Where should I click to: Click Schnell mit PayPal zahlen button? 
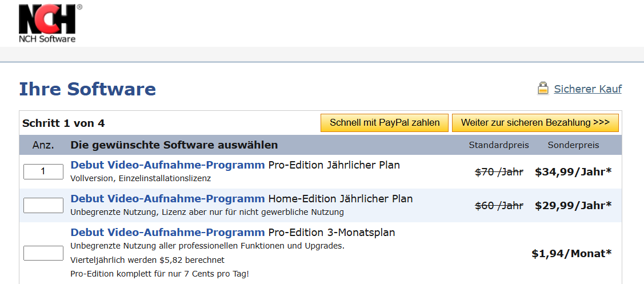pyautogui.click(x=385, y=122)
